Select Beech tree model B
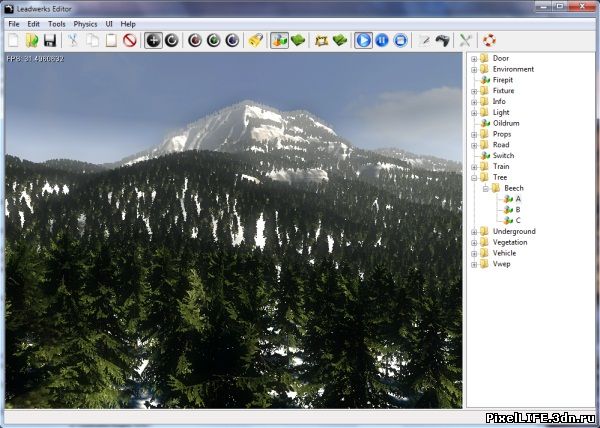This screenshot has width=600, height=428. point(518,210)
